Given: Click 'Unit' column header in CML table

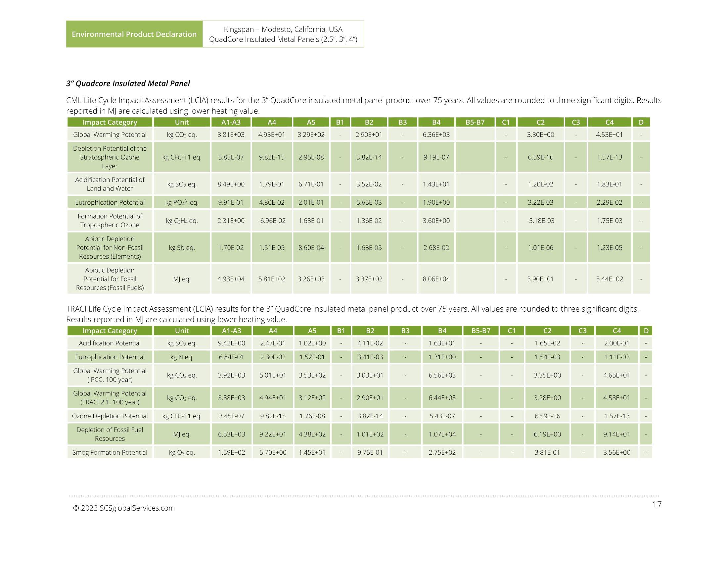Looking at the screenshot, I should [x=182, y=122].
